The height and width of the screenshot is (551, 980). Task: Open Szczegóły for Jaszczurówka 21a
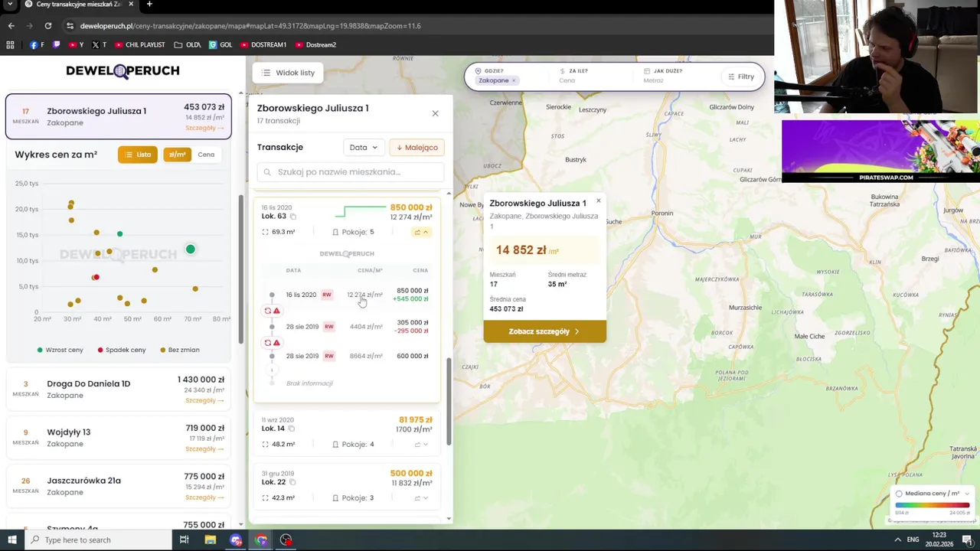coord(204,497)
